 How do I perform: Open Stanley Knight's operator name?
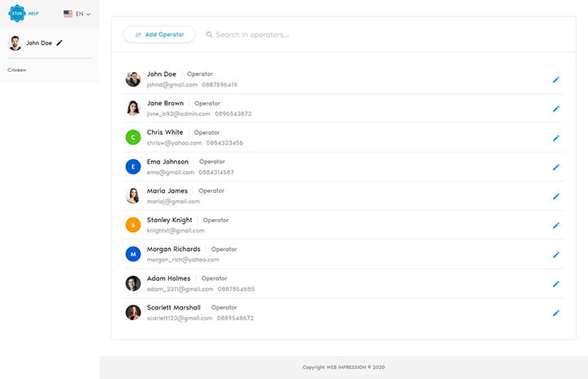coord(170,220)
